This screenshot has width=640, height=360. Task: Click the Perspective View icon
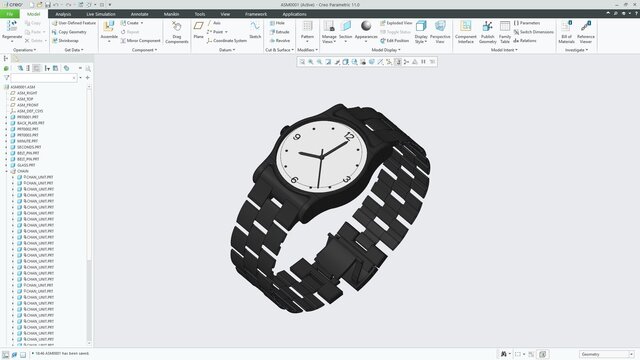point(440,26)
